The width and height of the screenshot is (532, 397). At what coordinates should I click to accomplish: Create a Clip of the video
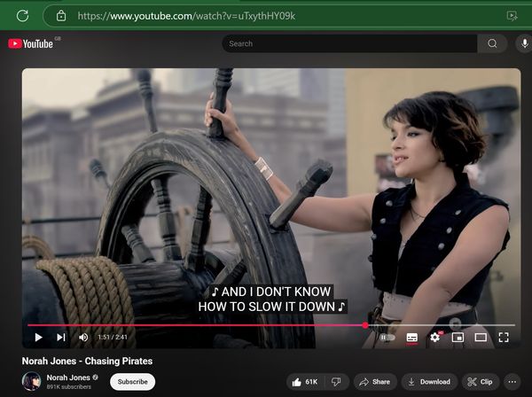click(481, 382)
